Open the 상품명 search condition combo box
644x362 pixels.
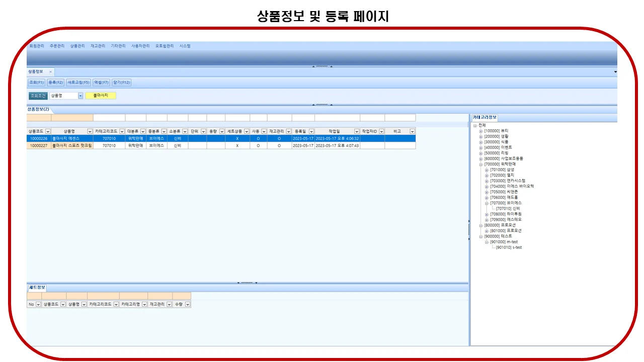tap(80, 96)
